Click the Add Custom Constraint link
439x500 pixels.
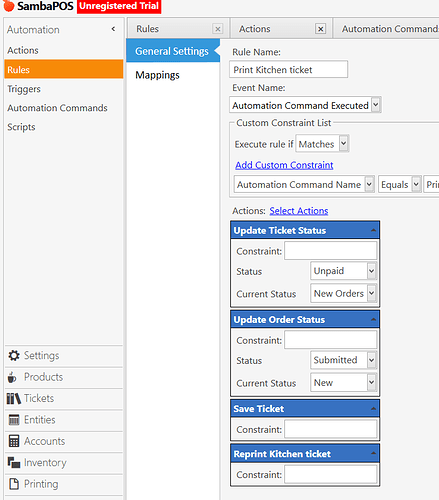pyautogui.click(x=284, y=165)
